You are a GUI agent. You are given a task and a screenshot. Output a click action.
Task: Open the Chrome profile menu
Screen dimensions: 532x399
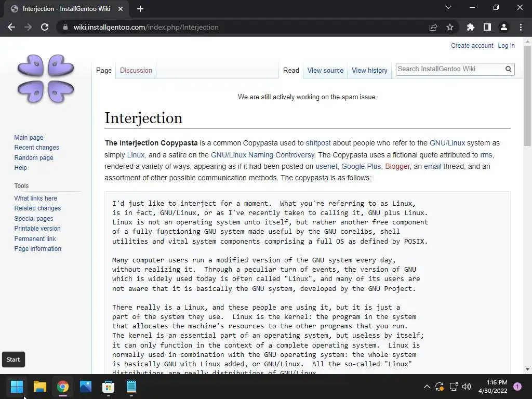[x=504, y=27]
